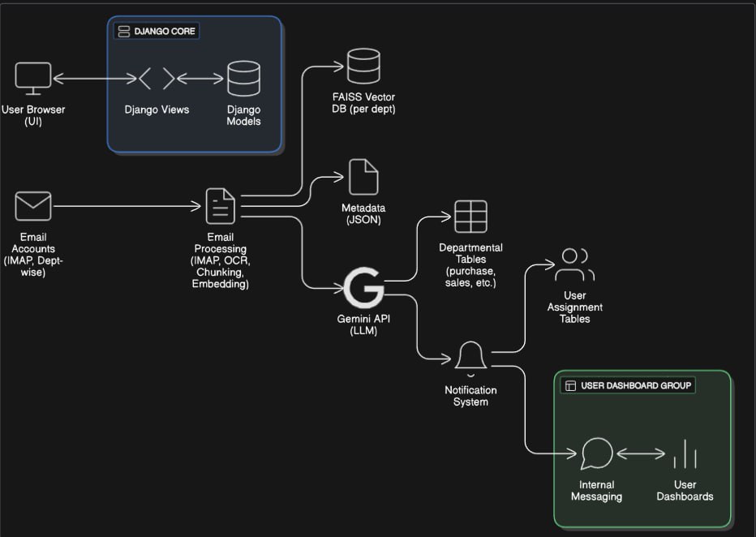Screen dimensions: 756x537
Task: Select the 'User Dashboards' label
Action: 685,490
